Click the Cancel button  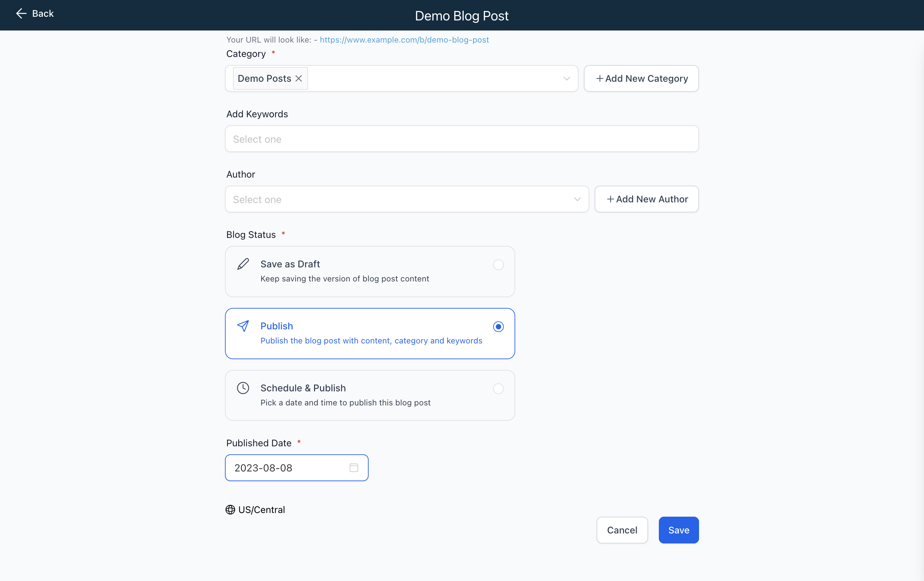(x=622, y=530)
